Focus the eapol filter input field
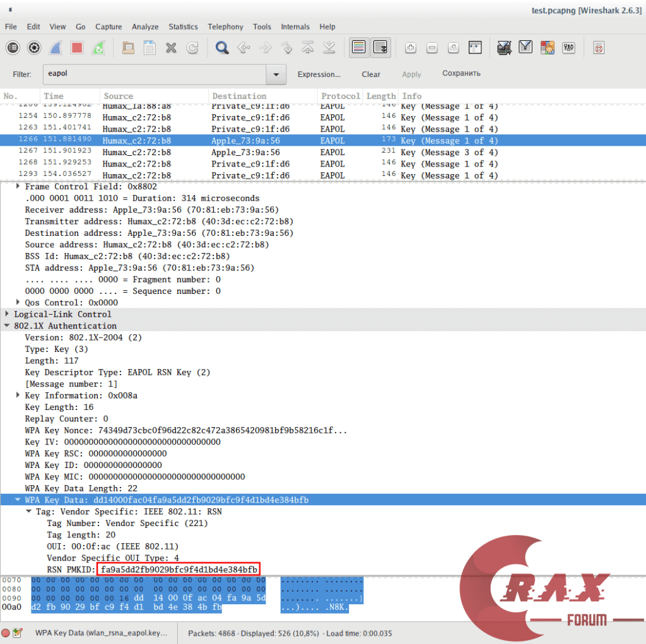 point(155,74)
